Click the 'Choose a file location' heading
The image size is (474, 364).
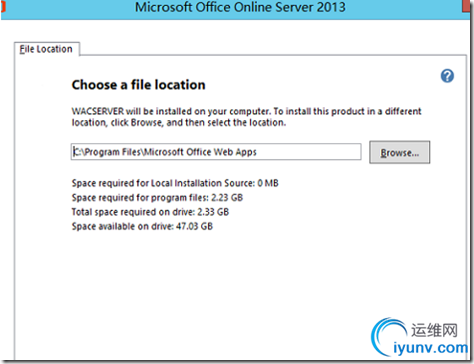pyautogui.click(x=138, y=85)
